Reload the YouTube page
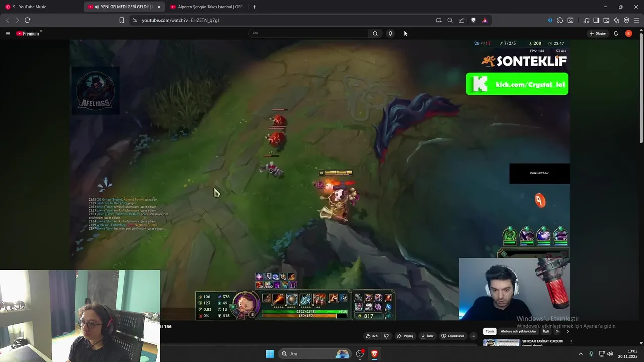The image size is (644, 362). (27, 20)
